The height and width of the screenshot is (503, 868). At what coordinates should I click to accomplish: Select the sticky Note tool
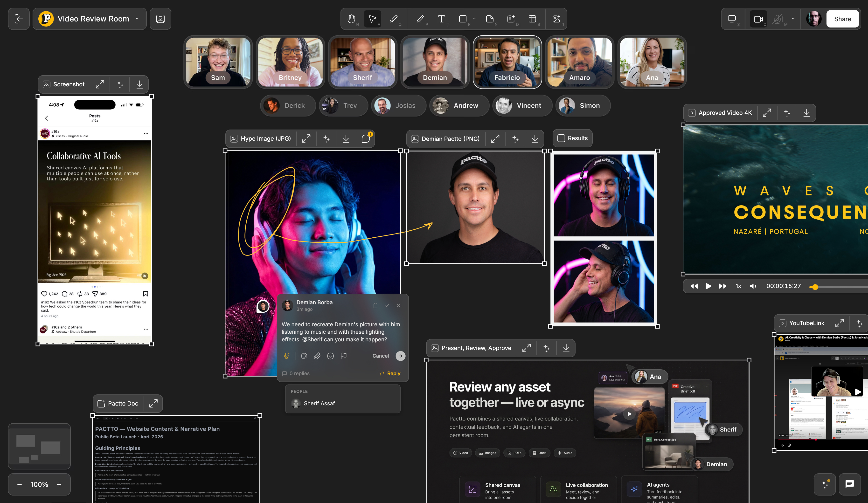pos(490,19)
